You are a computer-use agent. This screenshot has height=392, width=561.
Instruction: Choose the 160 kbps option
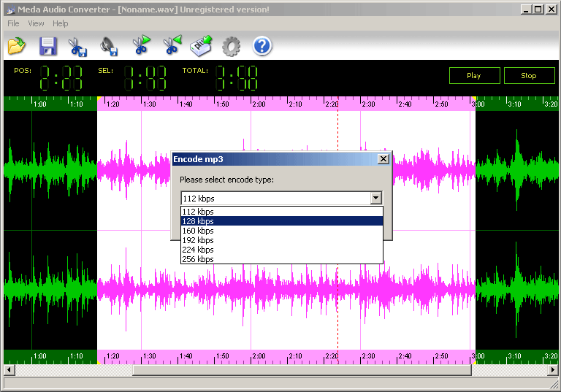coord(281,231)
